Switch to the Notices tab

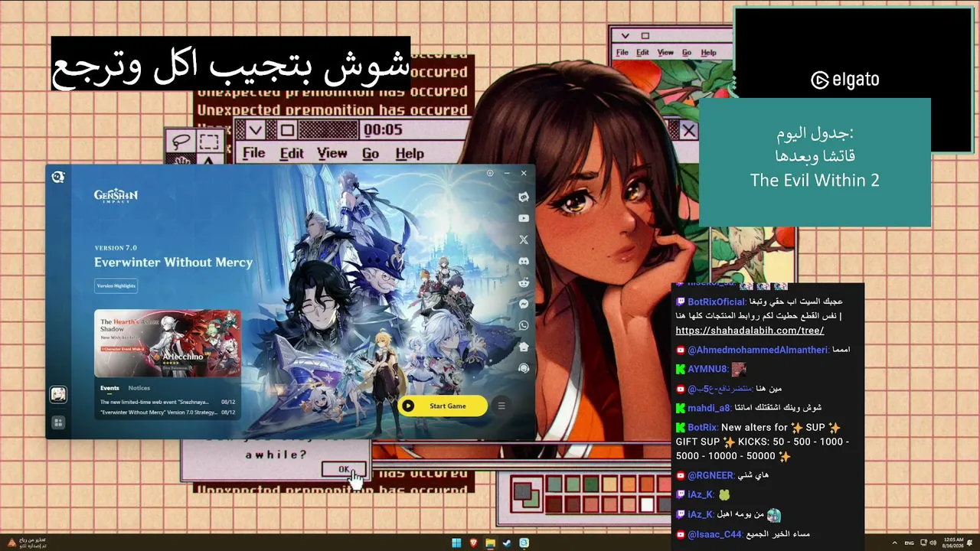[139, 388]
